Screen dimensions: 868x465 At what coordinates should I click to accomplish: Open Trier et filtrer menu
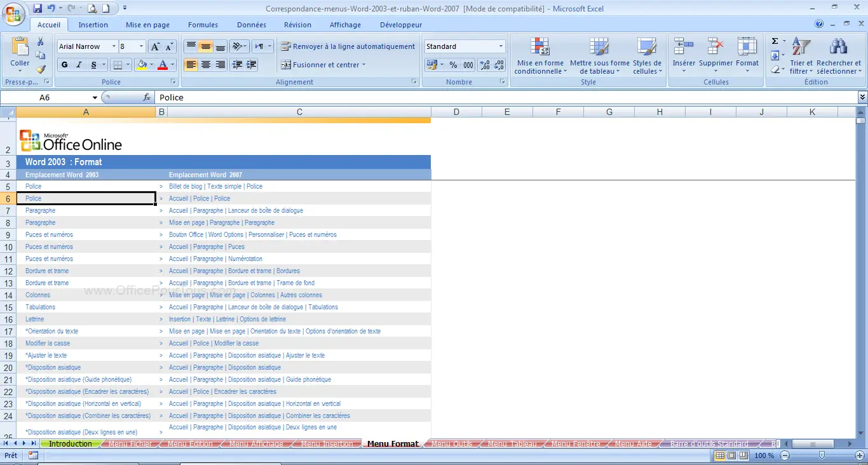801,56
